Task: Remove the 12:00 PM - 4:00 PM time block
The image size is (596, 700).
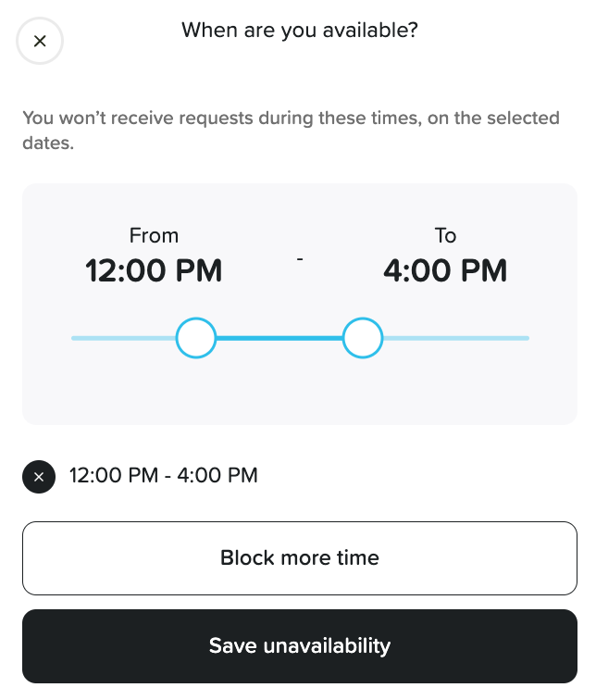Action: click(x=39, y=477)
